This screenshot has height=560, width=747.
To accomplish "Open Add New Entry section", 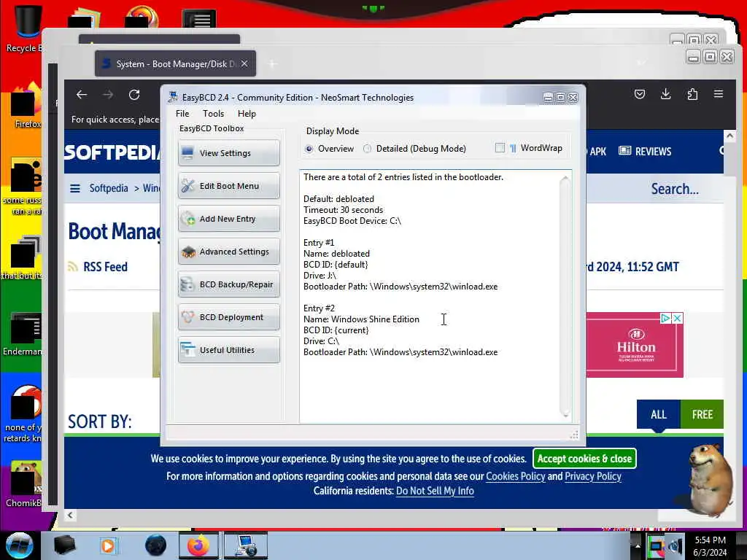I will tap(228, 219).
